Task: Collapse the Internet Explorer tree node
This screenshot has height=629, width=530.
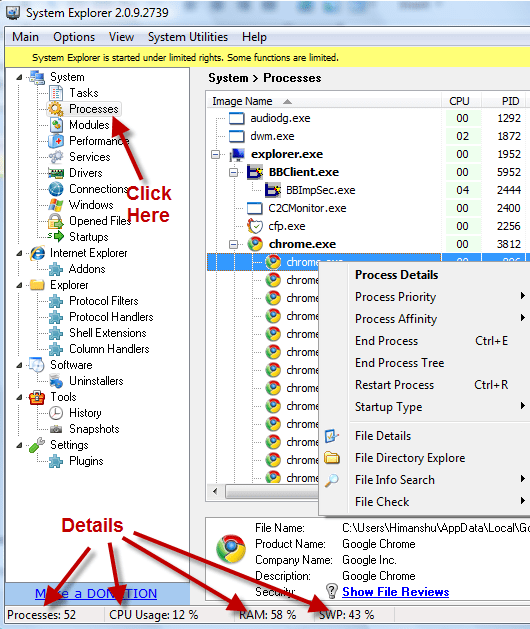Action: (x=19, y=253)
